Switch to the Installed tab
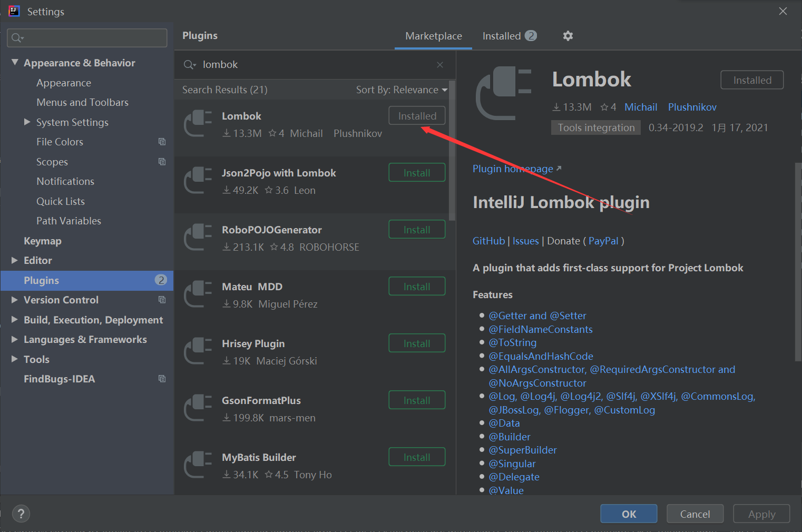The height and width of the screenshot is (532, 802). 501,36
